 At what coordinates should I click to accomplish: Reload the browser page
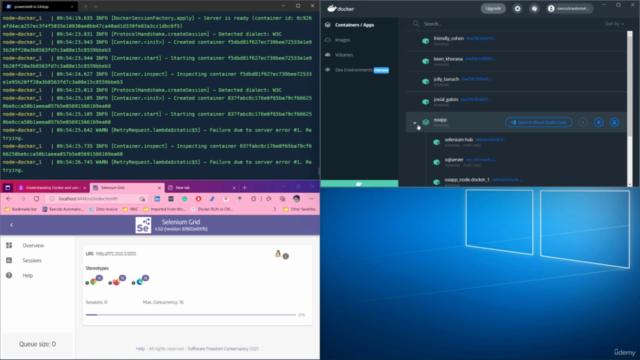(36, 199)
